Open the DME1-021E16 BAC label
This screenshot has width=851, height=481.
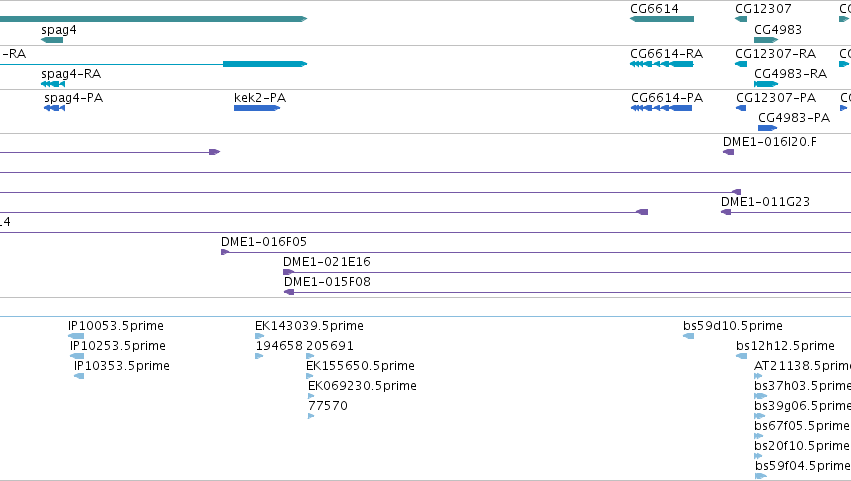(x=327, y=262)
